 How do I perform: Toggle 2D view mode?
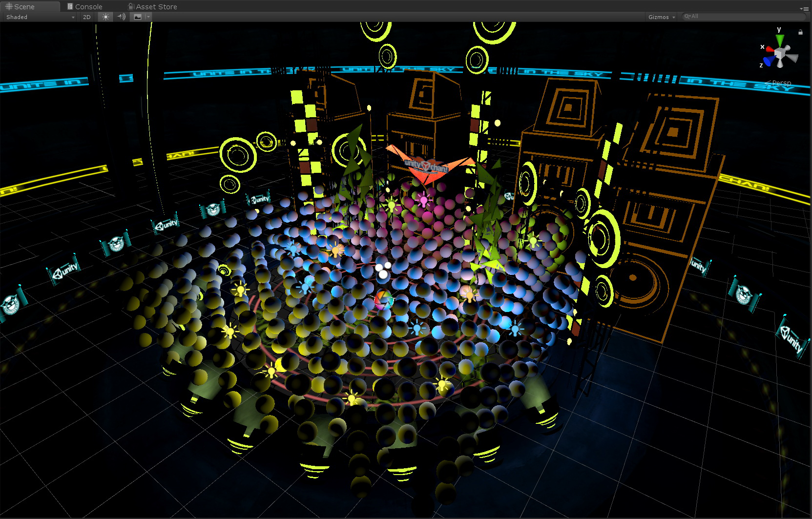[87, 17]
